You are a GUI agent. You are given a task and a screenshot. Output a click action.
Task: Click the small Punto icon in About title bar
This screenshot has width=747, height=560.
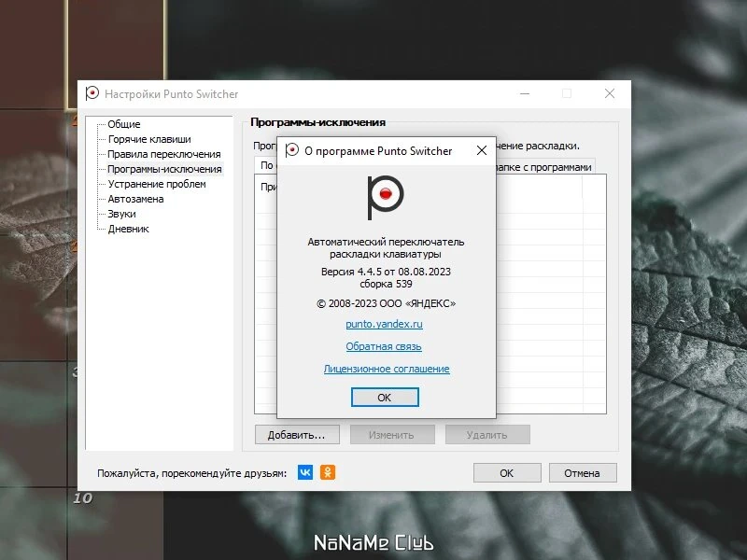pyautogui.click(x=291, y=150)
